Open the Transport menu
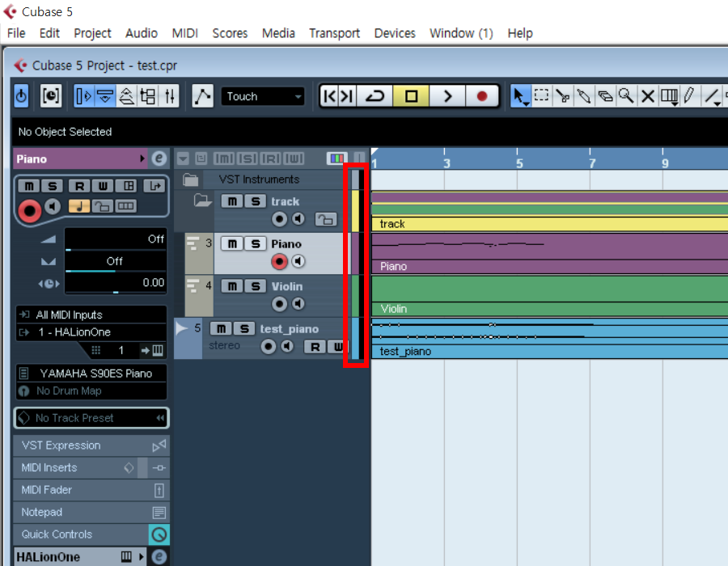This screenshot has height=566, width=728. (x=334, y=33)
